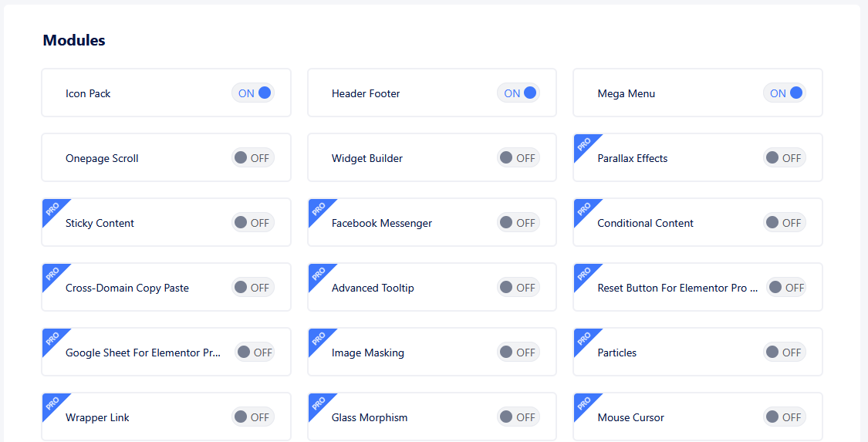
Task: Click PRO ribbon on Facebook Messenger card
Action: (x=318, y=208)
